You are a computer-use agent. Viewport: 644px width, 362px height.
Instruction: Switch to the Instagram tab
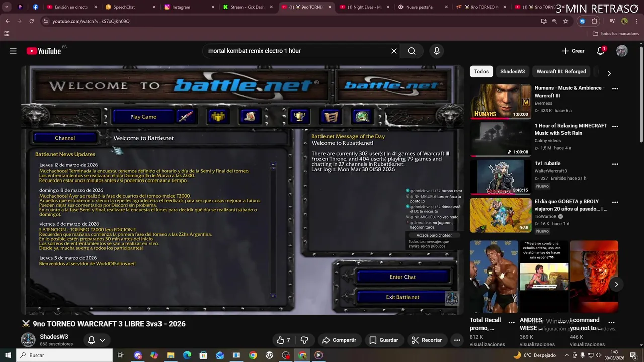pyautogui.click(x=188, y=7)
